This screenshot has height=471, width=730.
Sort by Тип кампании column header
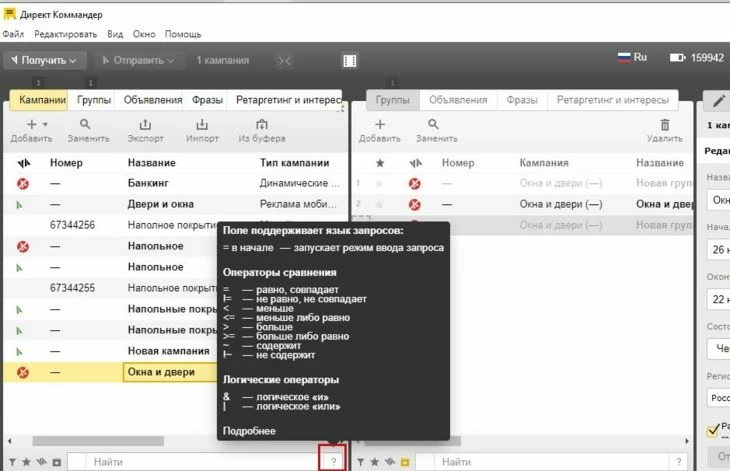294,163
